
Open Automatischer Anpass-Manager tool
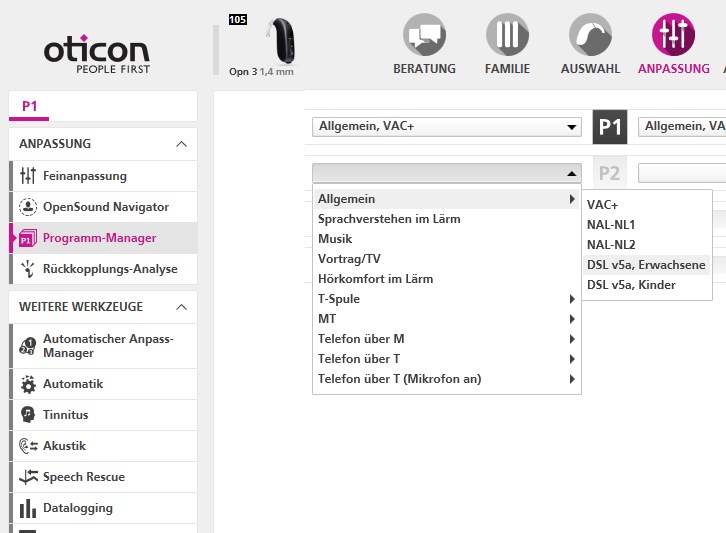coord(104,346)
